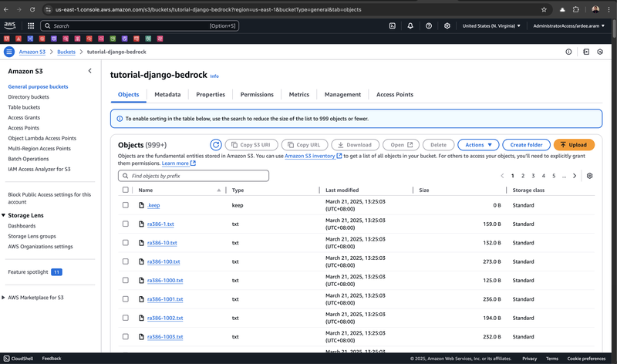This screenshot has width=617, height=364.
Task: Open the Feature spotlight 11 badge
Action: (56, 272)
